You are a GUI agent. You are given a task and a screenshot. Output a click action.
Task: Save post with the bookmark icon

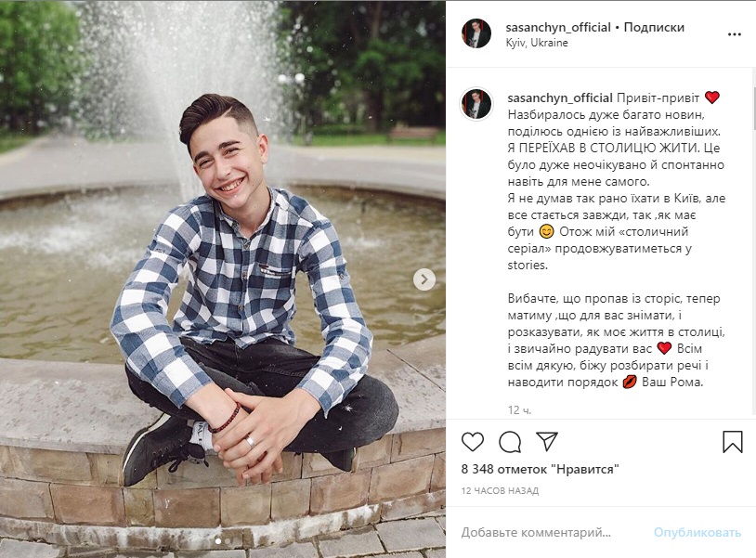pos(733,441)
